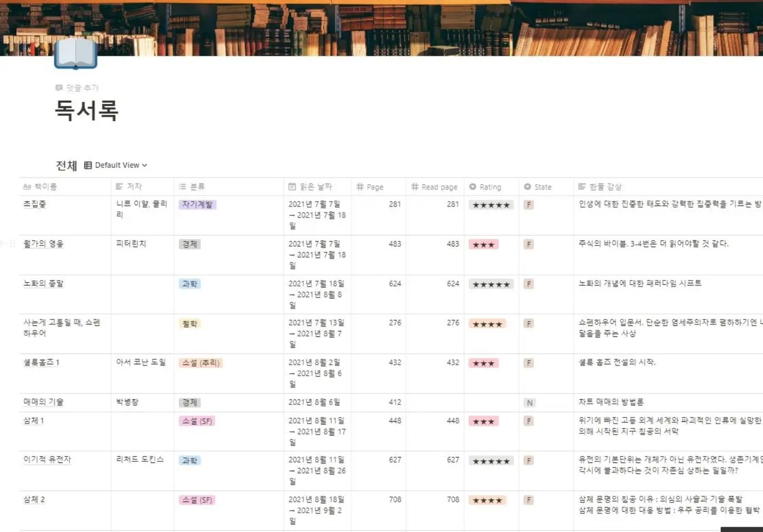Click the 사는게 고통일 때, 쇼펜하우어 book title
Screen dimensions: 763x532
click(61, 328)
